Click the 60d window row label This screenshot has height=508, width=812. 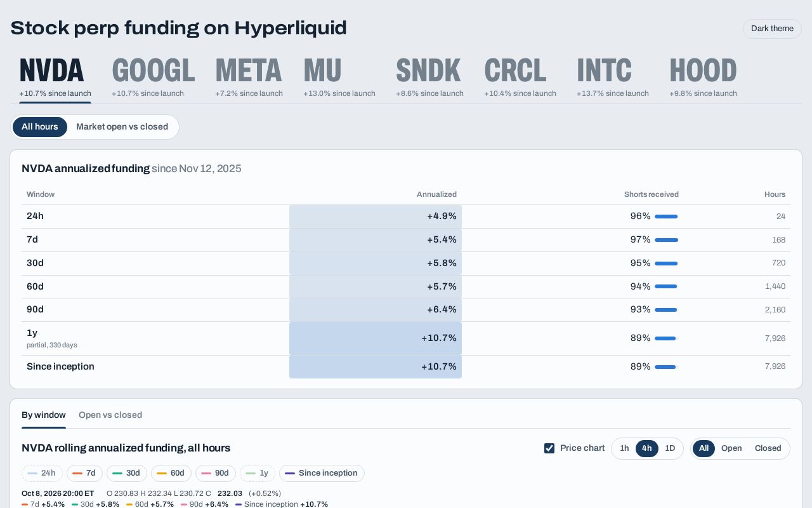(35, 287)
